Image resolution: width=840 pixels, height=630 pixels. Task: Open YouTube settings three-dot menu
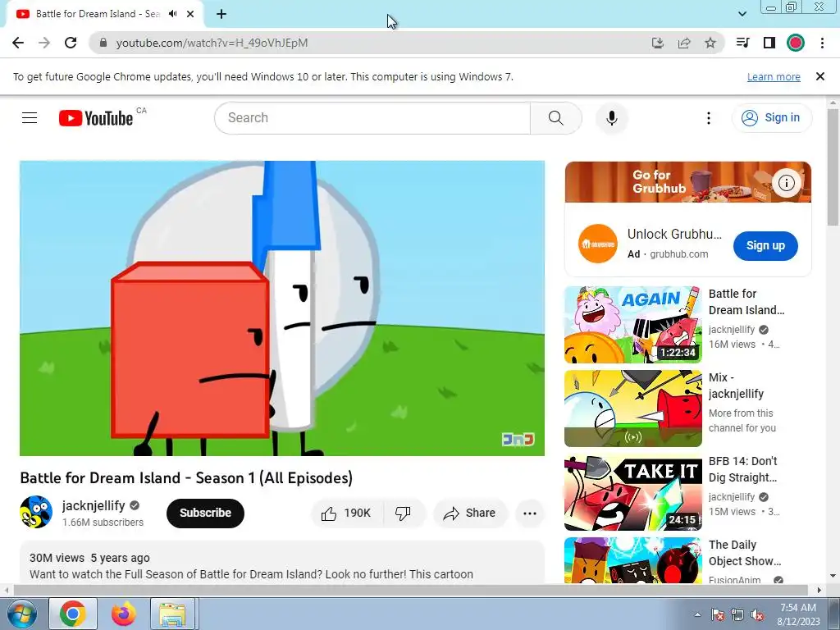708,118
